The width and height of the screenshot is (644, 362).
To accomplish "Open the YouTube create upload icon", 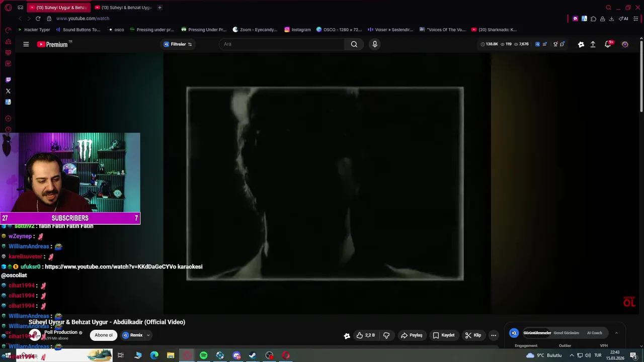I will click(593, 44).
